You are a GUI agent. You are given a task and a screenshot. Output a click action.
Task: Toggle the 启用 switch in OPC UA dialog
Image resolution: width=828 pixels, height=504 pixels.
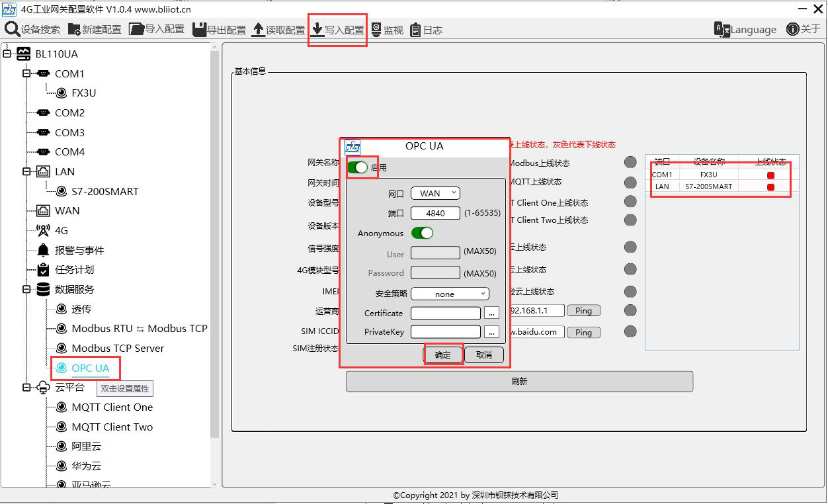(x=358, y=167)
